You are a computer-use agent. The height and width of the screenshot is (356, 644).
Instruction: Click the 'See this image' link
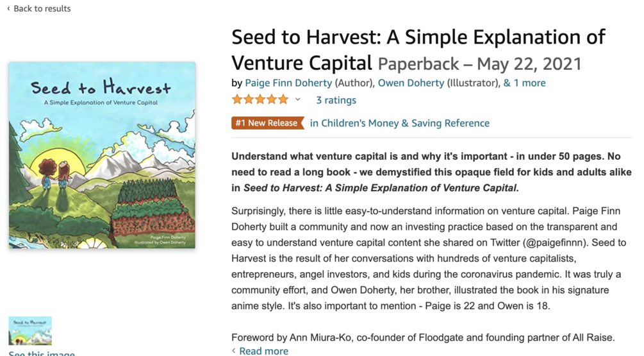click(42, 354)
